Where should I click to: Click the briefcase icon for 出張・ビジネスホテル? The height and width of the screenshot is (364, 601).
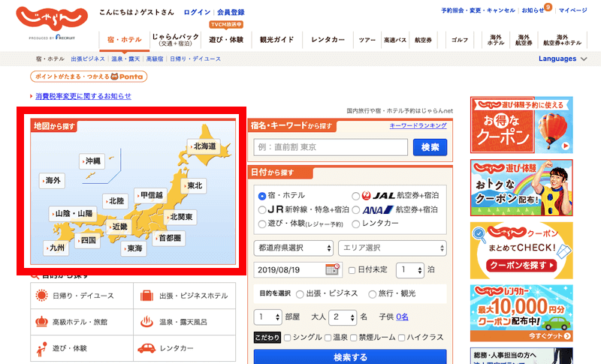coord(146,296)
